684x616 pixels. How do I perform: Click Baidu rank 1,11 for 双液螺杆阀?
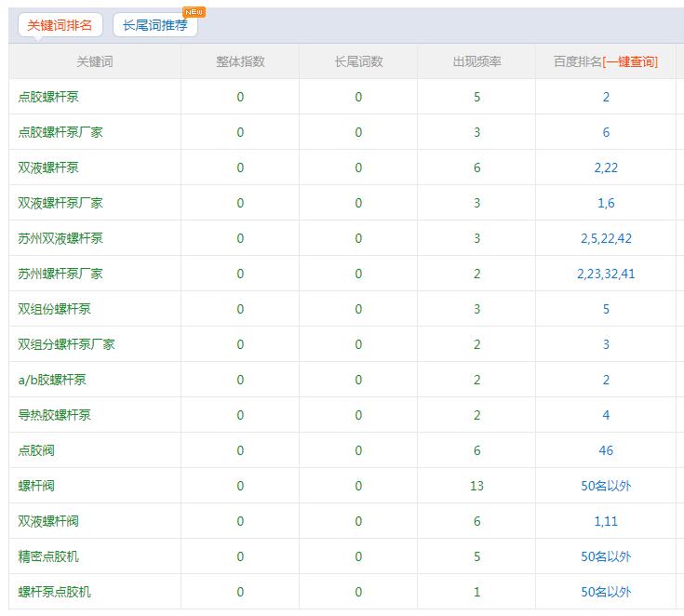pyautogui.click(x=606, y=521)
